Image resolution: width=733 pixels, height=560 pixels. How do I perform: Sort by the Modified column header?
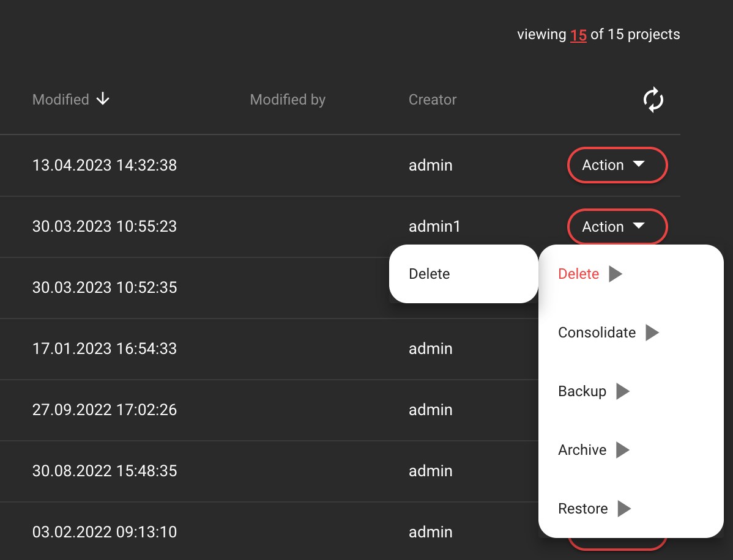[x=61, y=100]
